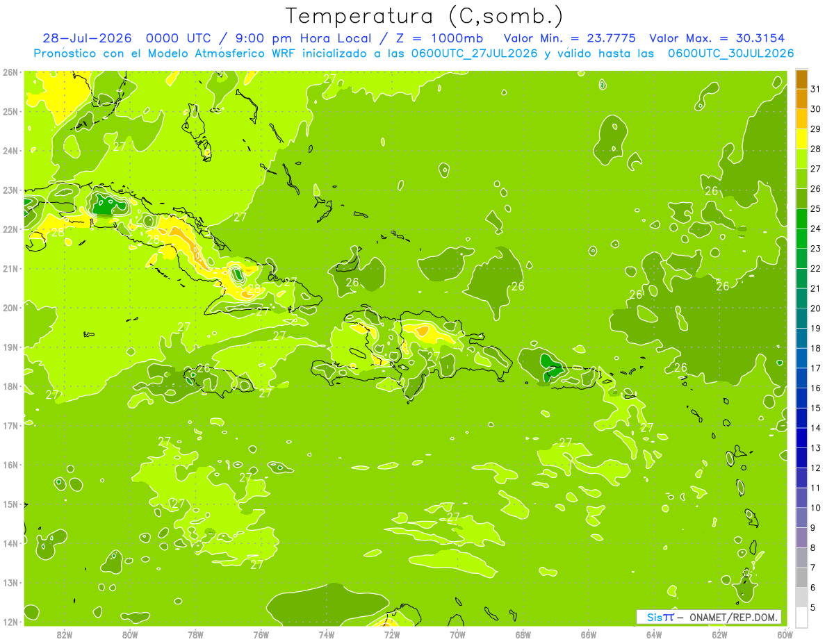Click the 64W longitude axis label
Image resolution: width=834 pixels, height=644 pixels.
[653, 634]
